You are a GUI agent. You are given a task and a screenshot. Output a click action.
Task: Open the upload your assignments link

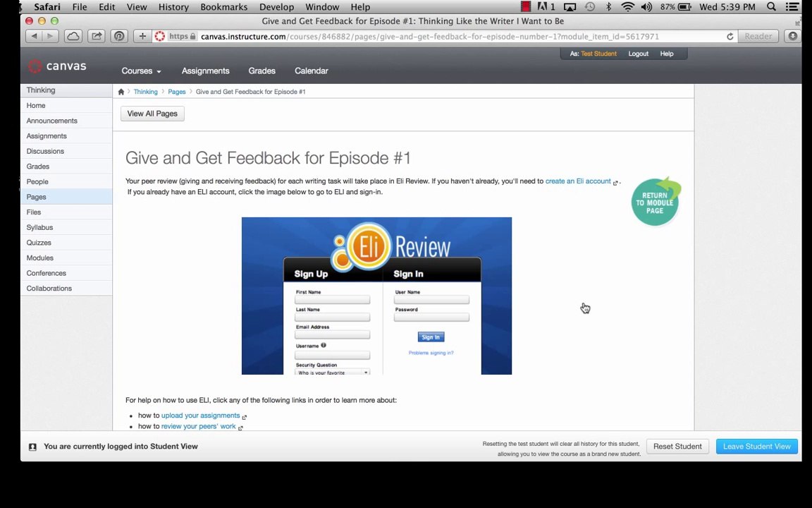click(x=200, y=416)
